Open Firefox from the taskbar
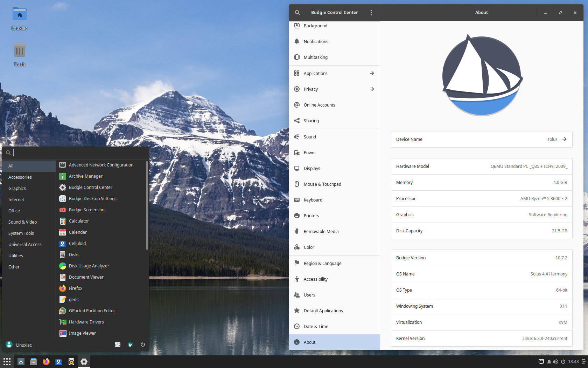The width and height of the screenshot is (588, 368). click(46, 362)
